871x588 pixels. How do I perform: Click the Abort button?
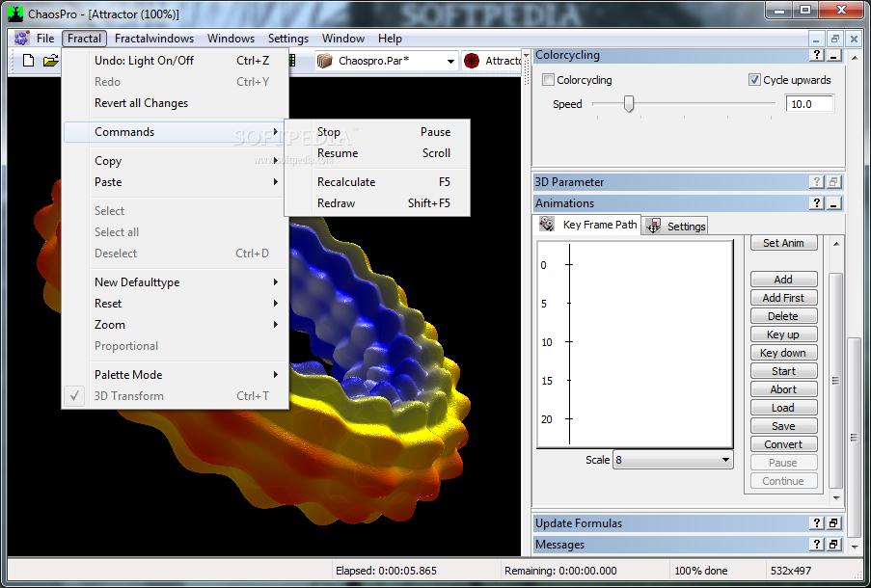pyautogui.click(x=783, y=389)
